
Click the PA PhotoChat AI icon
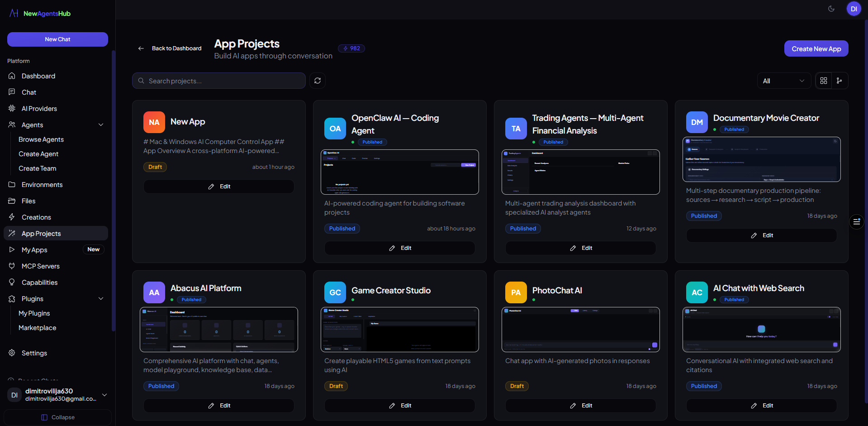tap(516, 292)
